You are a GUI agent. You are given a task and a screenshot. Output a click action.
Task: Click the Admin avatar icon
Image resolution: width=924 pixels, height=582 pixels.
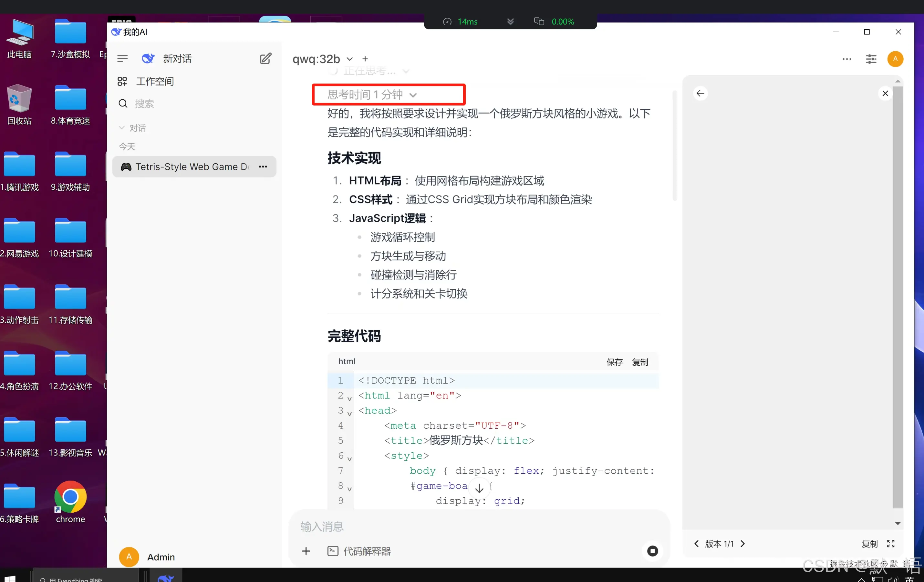tap(129, 557)
